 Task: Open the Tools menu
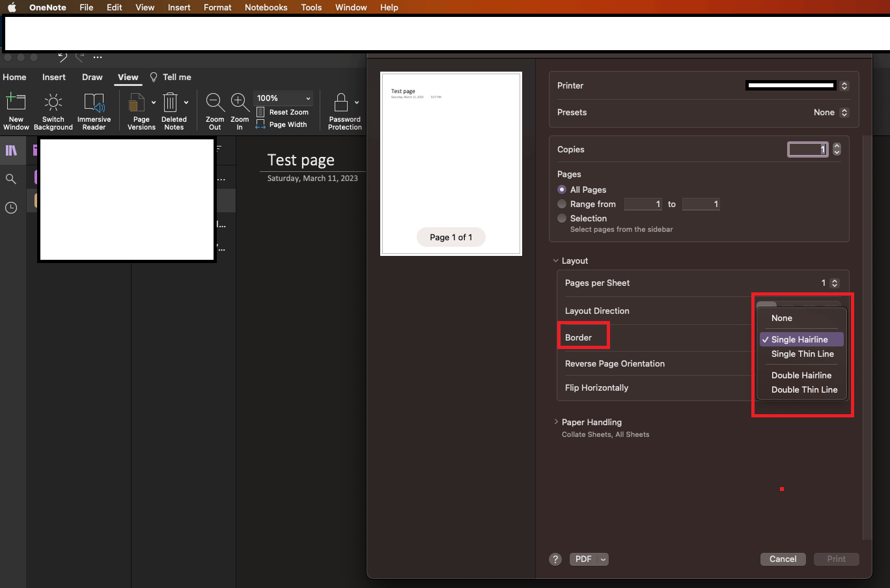311,7
